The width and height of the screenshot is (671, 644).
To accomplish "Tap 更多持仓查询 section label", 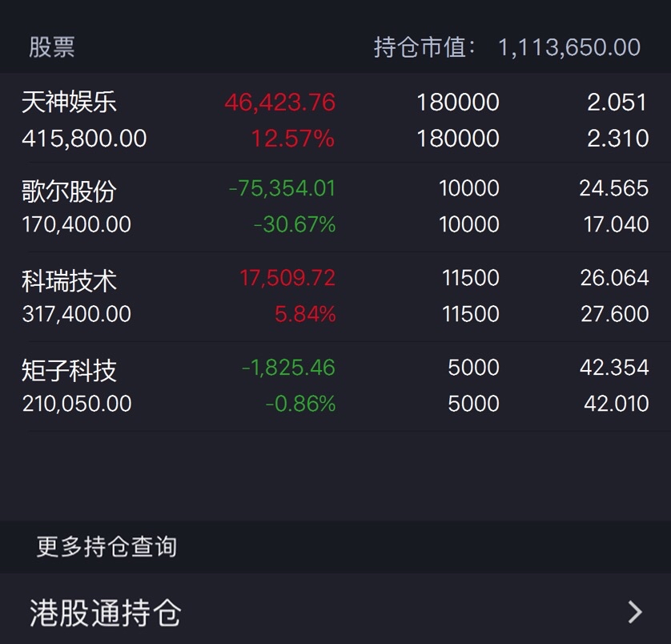I will point(106,547).
